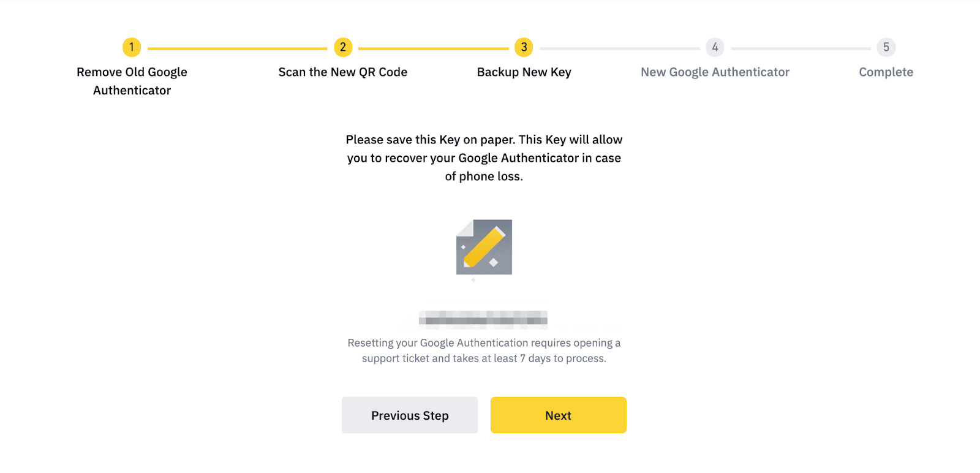Click the step 5 circle marker
Viewport: 980px width, 473px height.
[x=886, y=47]
